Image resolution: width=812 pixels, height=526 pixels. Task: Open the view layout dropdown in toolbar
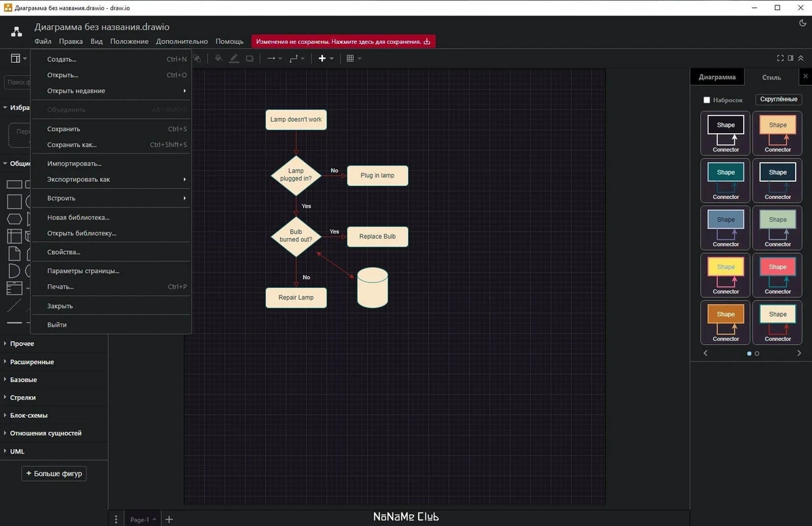tap(18, 59)
